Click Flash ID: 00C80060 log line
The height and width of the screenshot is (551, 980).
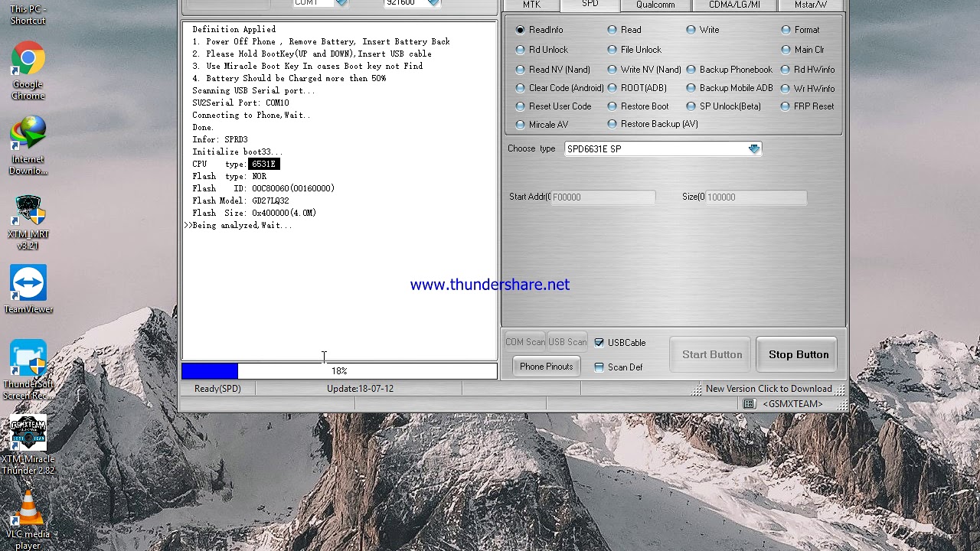[263, 188]
